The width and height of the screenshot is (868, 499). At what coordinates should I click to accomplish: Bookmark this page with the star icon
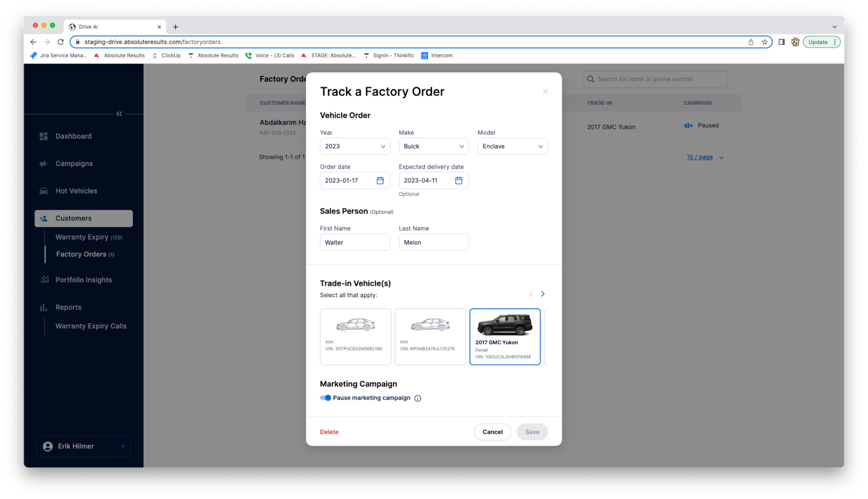click(x=764, y=42)
